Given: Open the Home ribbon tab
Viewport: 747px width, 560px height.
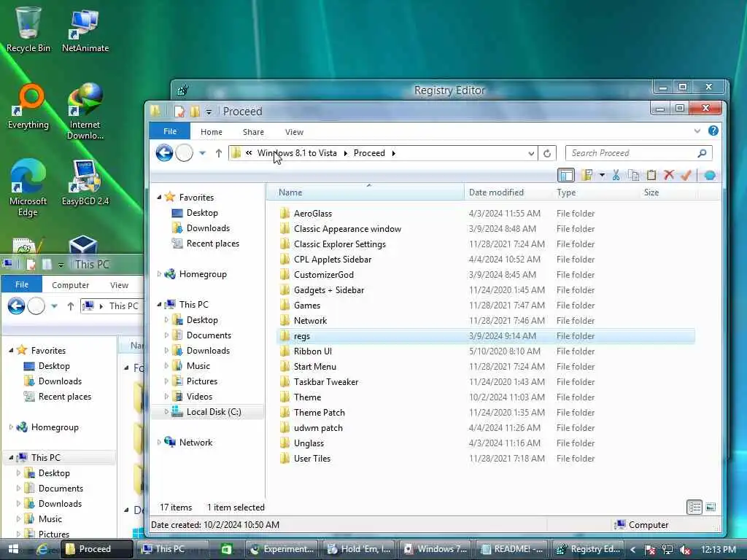Looking at the screenshot, I should (212, 132).
